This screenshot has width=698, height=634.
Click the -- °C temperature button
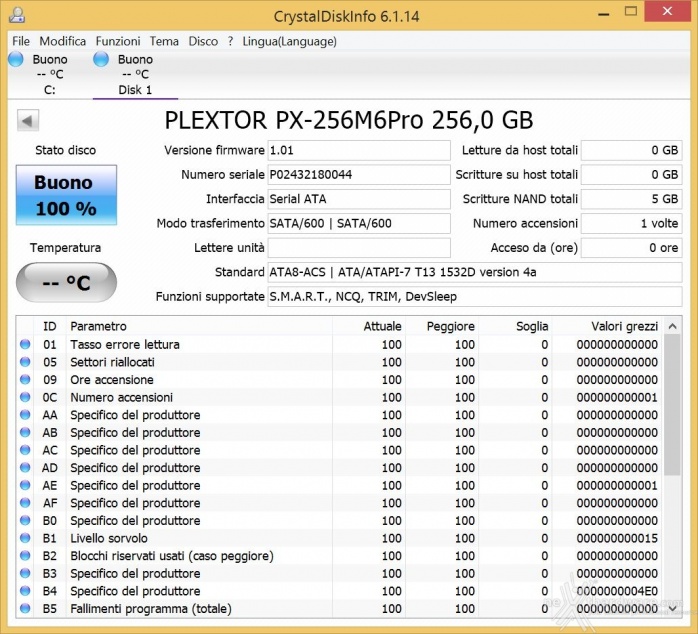66,282
